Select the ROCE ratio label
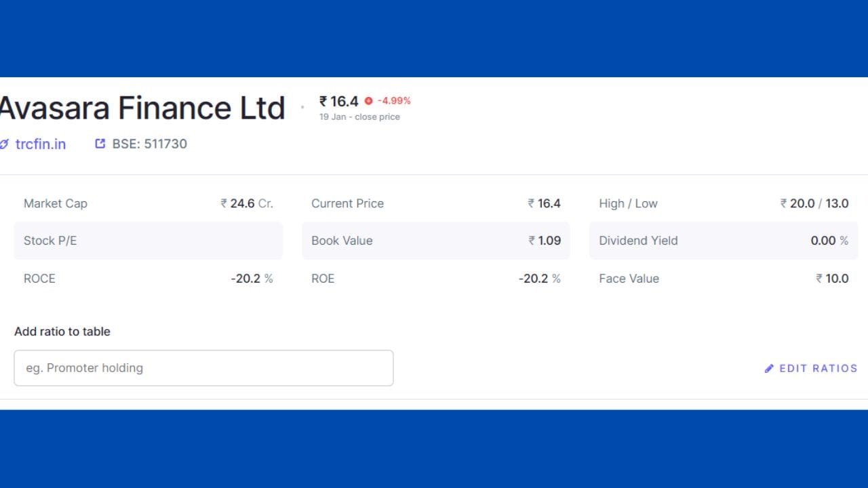The image size is (868, 488). (x=39, y=279)
